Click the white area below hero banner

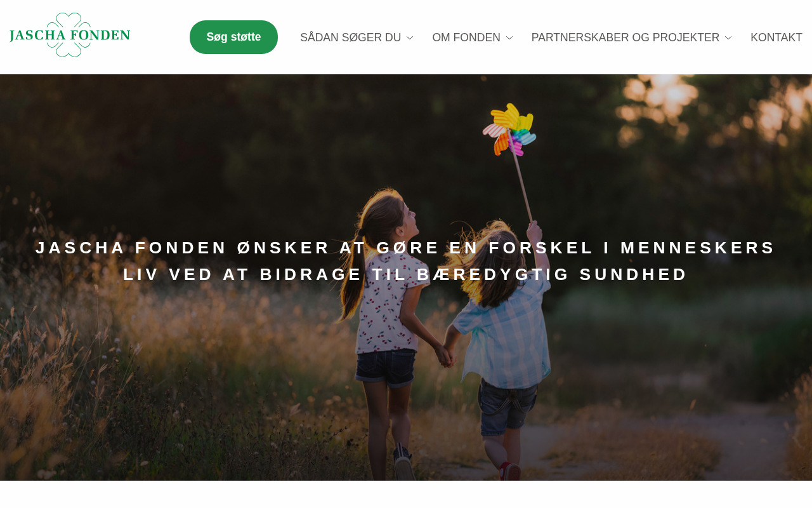(406, 494)
